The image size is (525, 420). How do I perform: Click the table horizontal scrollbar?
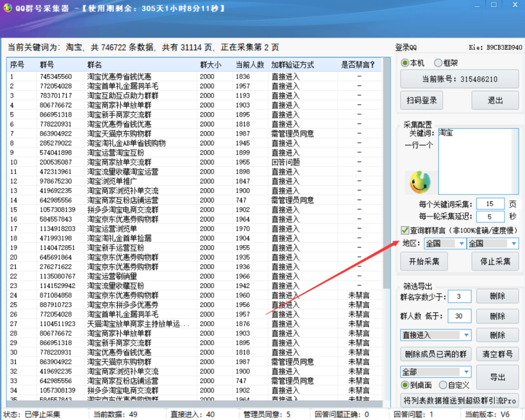tap(194, 404)
